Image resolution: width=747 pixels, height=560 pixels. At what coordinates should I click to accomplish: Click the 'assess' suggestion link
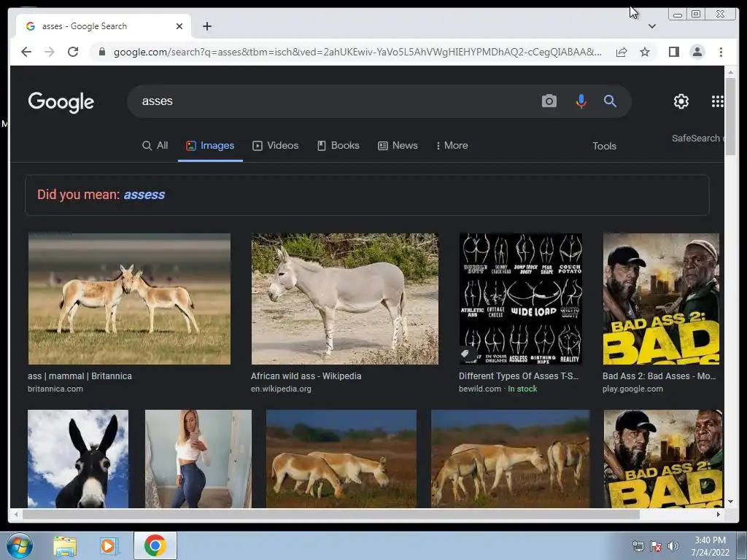[144, 194]
